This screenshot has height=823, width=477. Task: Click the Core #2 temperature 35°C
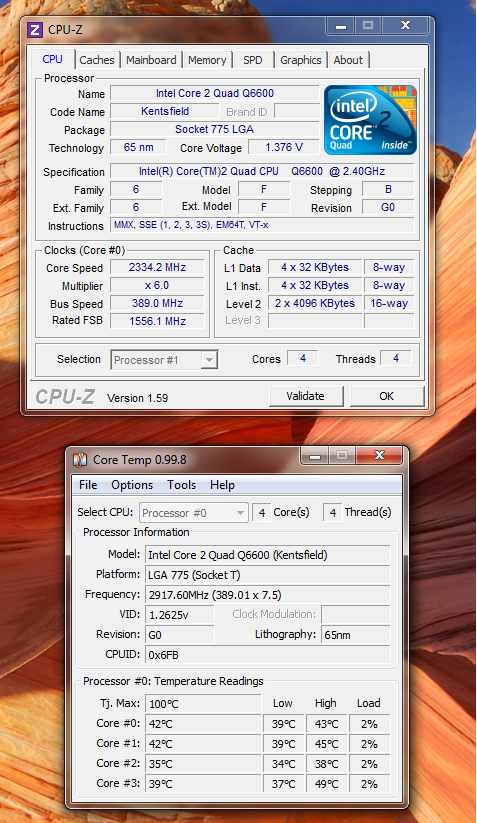pos(203,764)
